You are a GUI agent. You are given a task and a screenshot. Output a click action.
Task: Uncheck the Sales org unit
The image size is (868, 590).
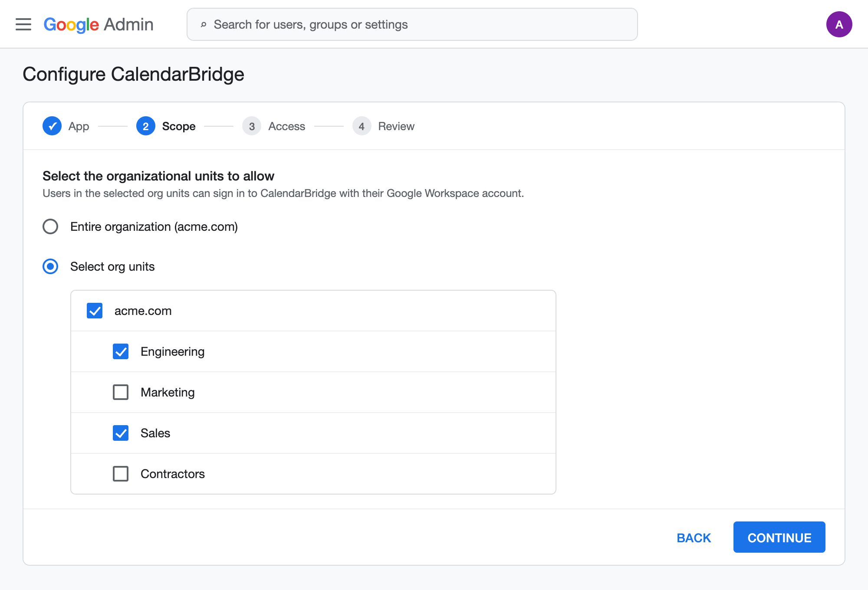pyautogui.click(x=121, y=433)
